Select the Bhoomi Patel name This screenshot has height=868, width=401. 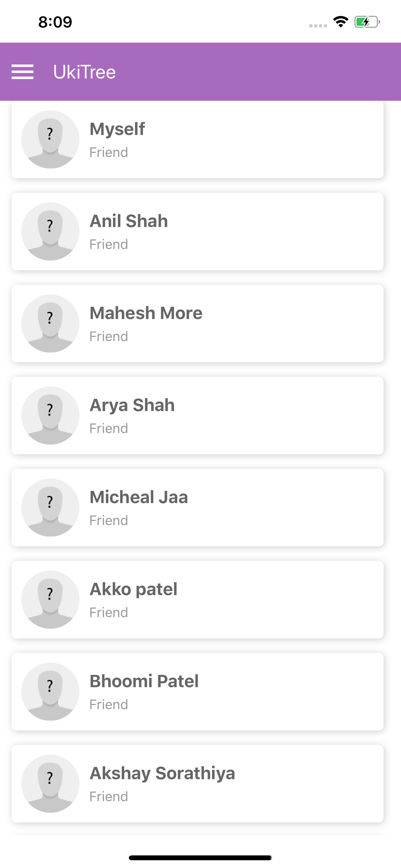point(144,681)
